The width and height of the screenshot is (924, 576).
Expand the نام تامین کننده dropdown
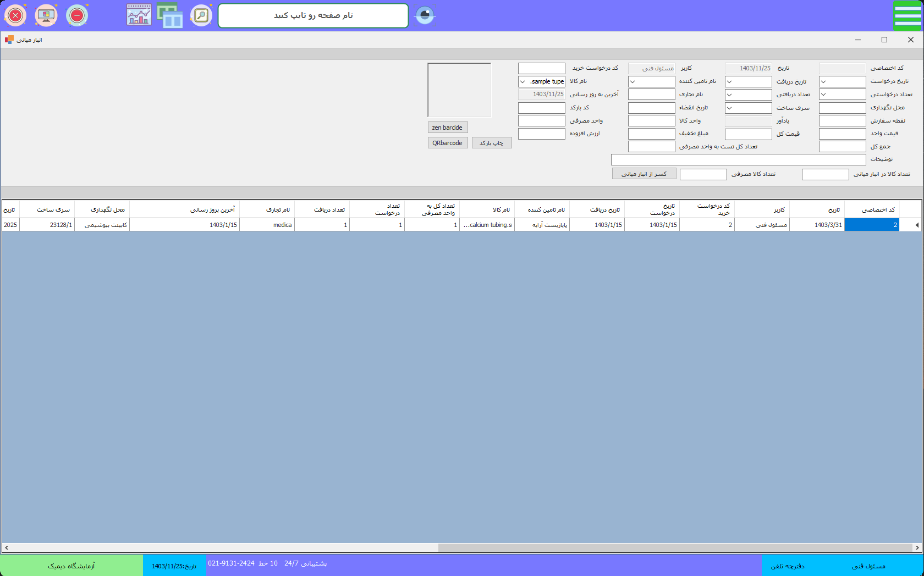632,82
